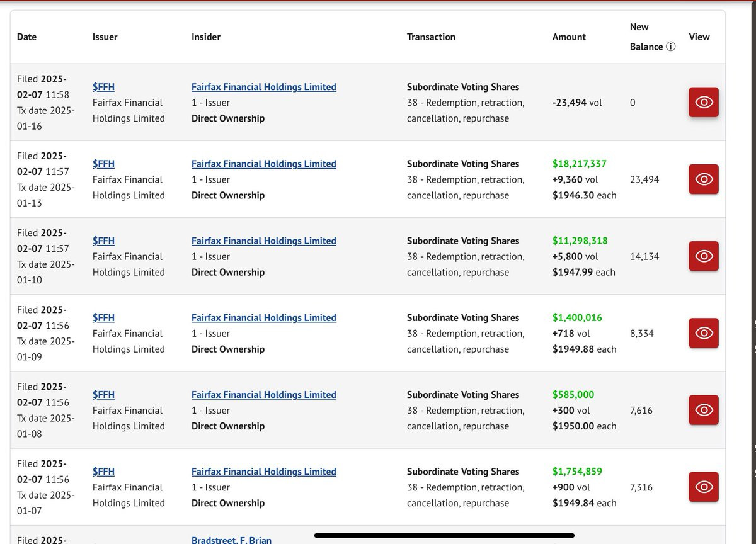Select the $18,217,337 amount
This screenshot has width=756, height=544.
point(580,164)
